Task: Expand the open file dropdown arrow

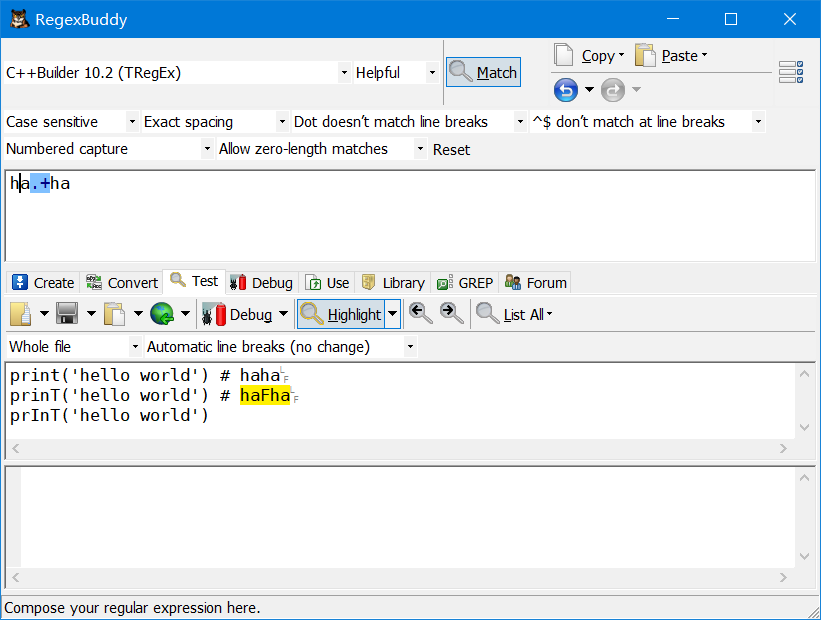Action: pyautogui.click(x=44, y=314)
